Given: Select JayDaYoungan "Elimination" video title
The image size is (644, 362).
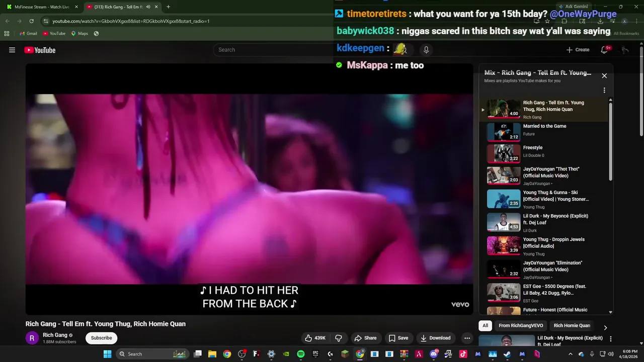Looking at the screenshot, I should (552, 266).
